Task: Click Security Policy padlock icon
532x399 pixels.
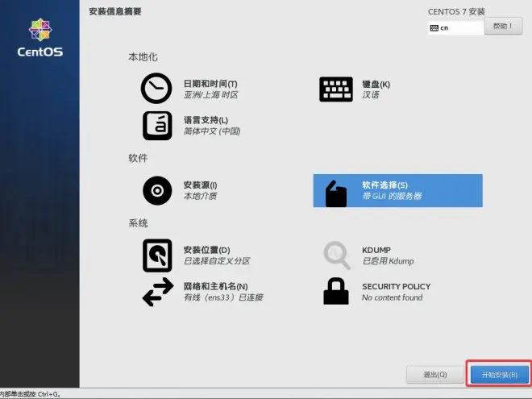Action: (x=336, y=291)
